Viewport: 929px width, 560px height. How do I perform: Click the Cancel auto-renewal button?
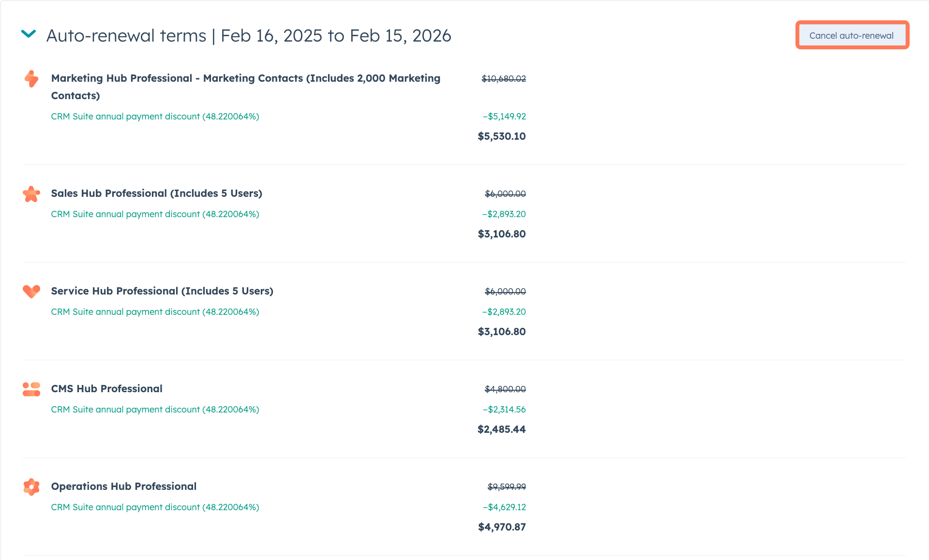coord(851,35)
